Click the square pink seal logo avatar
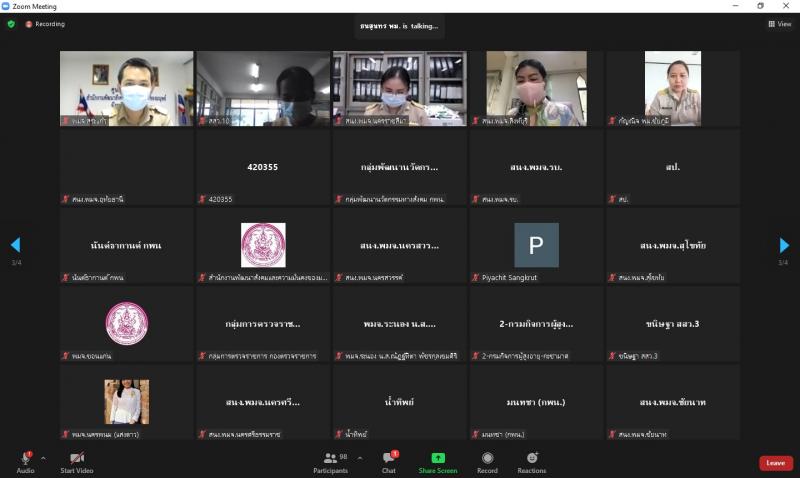Screen dimensions: 800x478 [263, 245]
